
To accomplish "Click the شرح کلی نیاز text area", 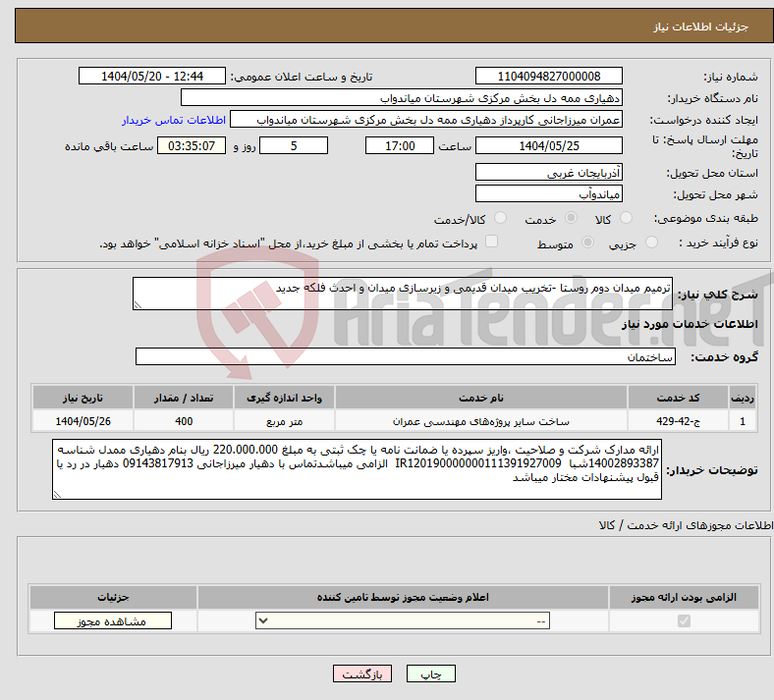I will click(x=403, y=294).
